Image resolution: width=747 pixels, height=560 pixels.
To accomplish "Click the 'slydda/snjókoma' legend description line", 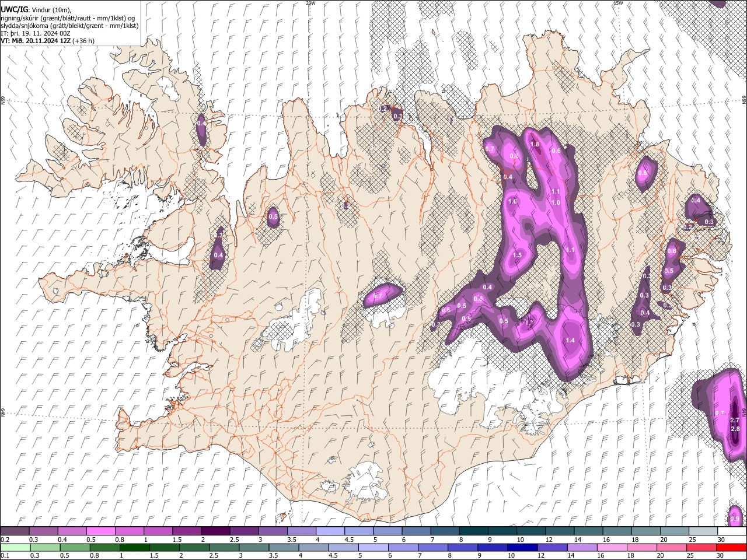I will coord(69,26).
